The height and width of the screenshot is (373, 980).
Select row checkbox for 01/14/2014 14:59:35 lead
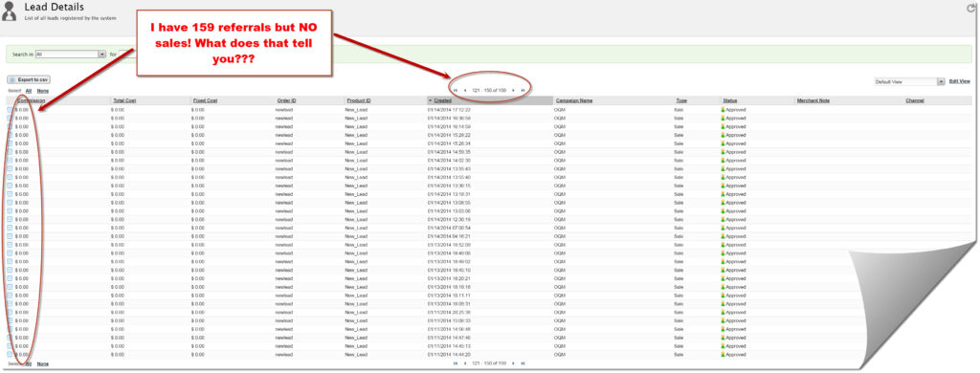coord(10,152)
